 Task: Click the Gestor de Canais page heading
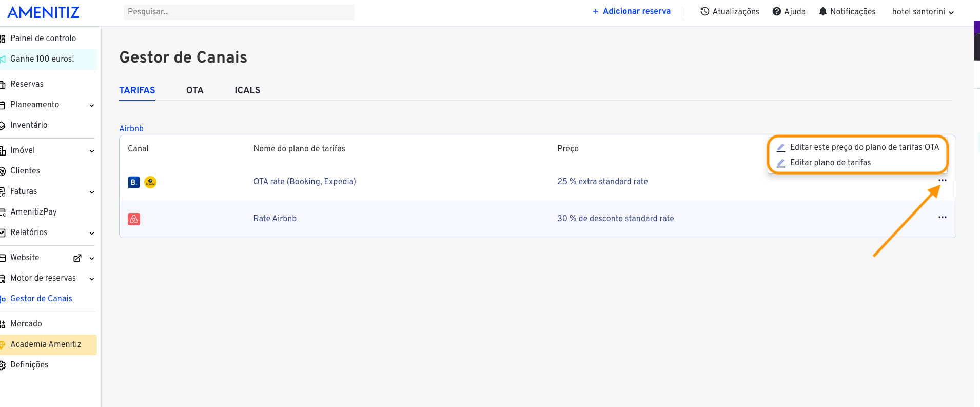pos(183,57)
